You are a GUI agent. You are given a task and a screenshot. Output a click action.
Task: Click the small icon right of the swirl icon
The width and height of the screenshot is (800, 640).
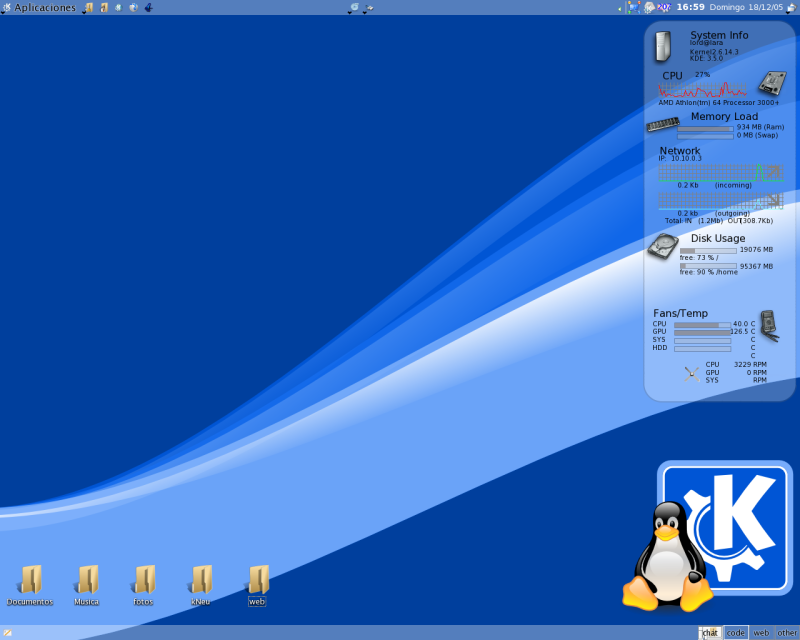point(368,8)
